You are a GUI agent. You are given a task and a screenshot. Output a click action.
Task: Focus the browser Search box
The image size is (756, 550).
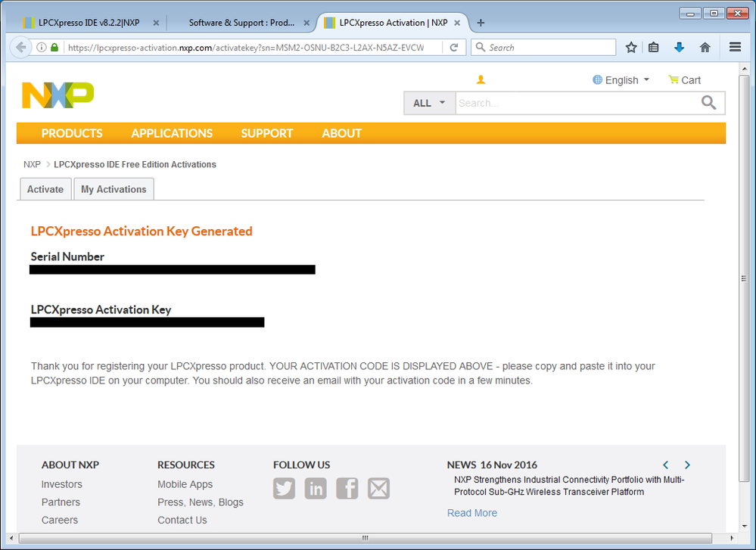(544, 47)
